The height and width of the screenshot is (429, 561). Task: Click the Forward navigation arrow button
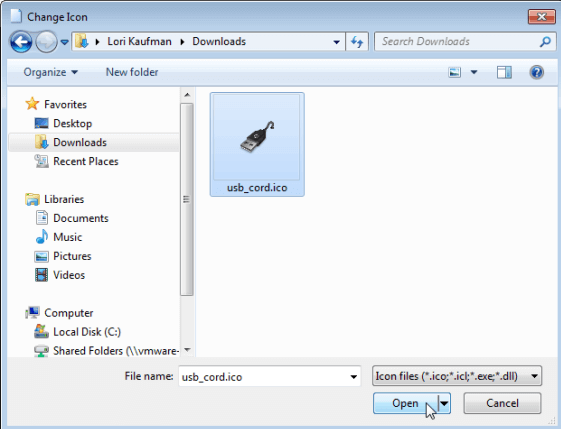46,42
